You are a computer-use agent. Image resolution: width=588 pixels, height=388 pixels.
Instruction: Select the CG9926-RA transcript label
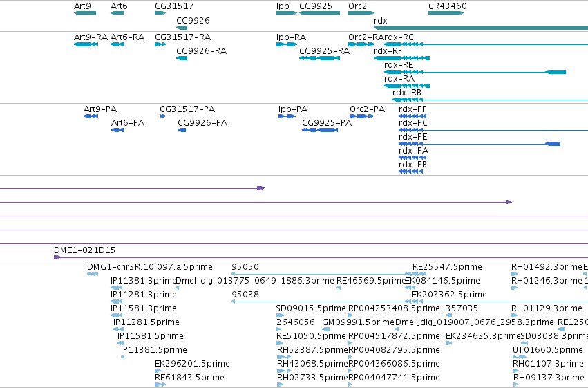coord(201,51)
